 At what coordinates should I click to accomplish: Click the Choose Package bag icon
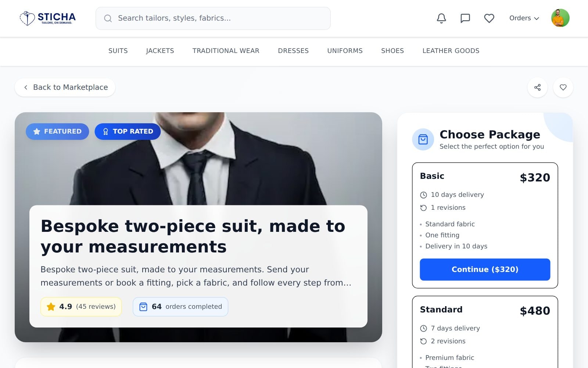click(423, 139)
